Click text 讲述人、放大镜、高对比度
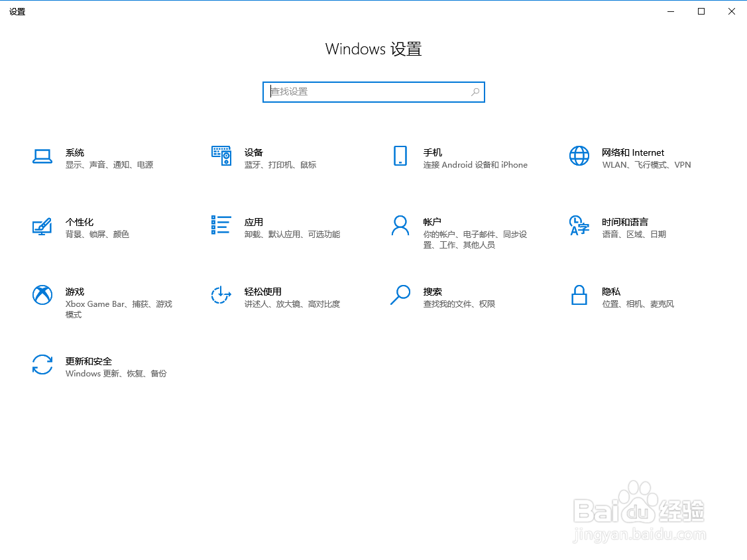The height and width of the screenshot is (560, 747). tap(292, 304)
